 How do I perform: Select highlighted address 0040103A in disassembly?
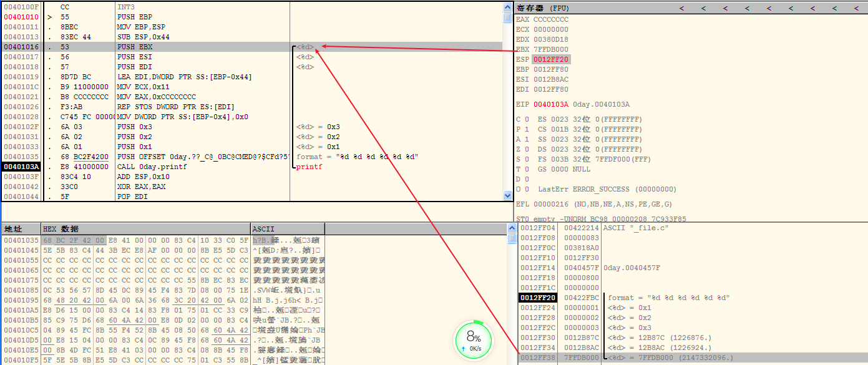(x=22, y=167)
